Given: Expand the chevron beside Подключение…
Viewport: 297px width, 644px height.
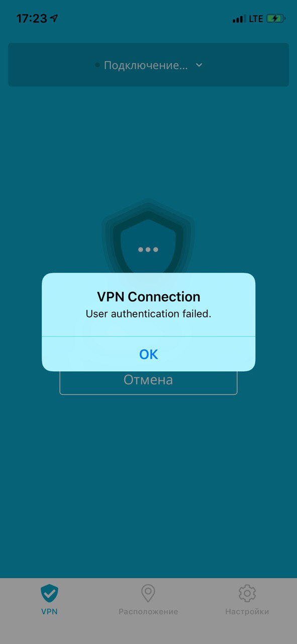Looking at the screenshot, I should click(199, 65).
